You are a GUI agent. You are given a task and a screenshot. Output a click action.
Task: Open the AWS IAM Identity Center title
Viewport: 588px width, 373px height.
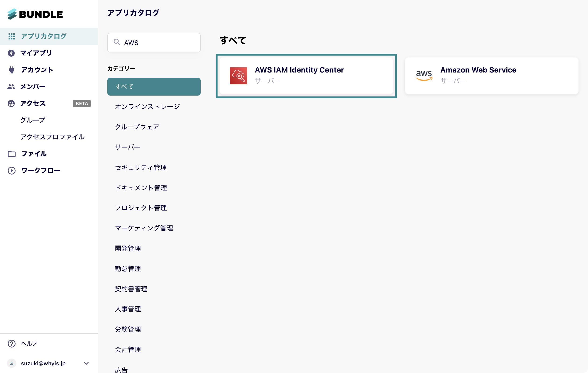(299, 70)
